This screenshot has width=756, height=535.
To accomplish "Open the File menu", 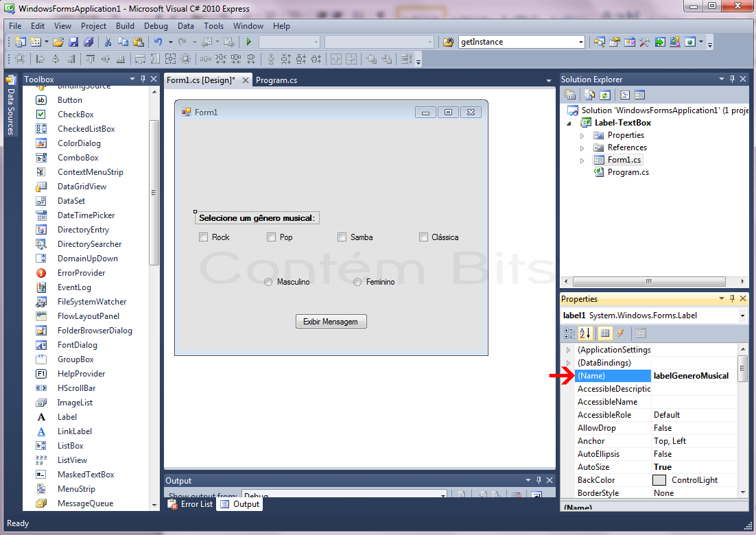I will click(15, 26).
